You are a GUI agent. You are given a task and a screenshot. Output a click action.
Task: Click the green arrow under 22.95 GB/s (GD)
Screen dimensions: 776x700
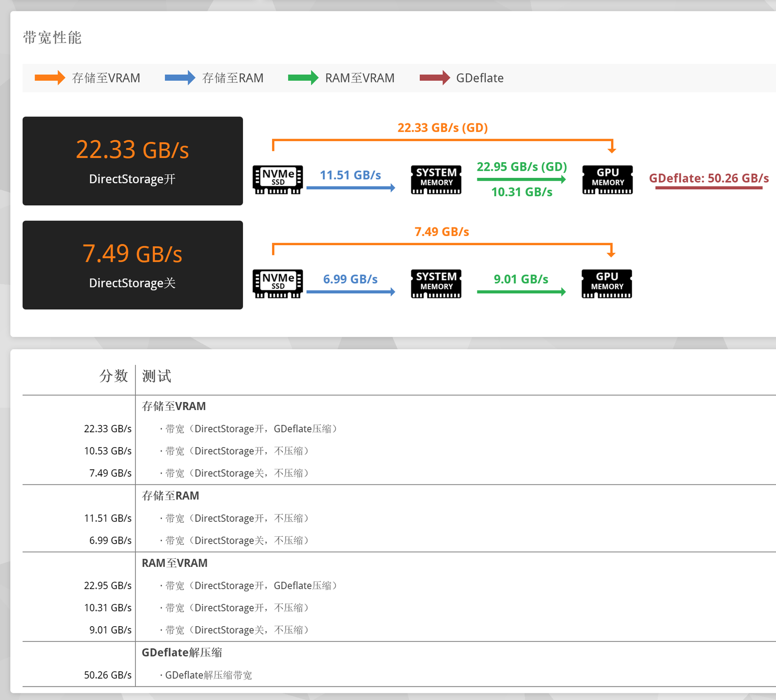point(522,179)
